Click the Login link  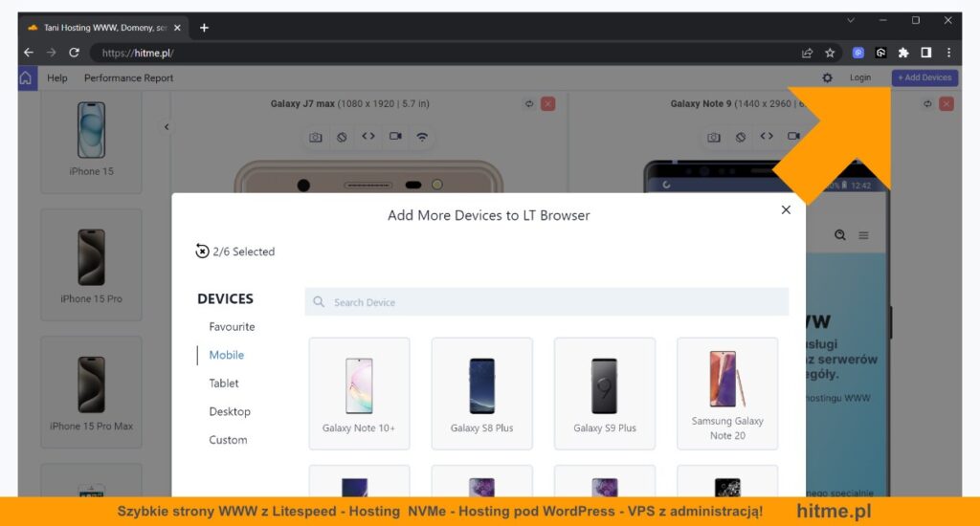860,77
